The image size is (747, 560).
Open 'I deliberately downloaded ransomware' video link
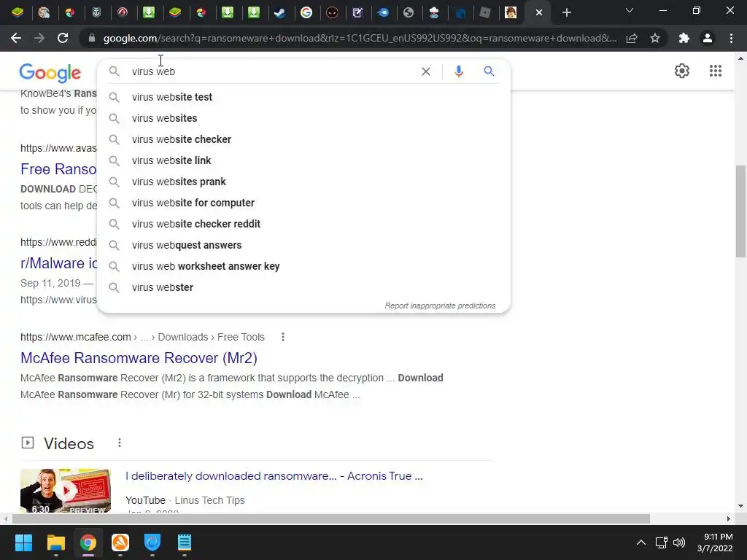point(274,476)
